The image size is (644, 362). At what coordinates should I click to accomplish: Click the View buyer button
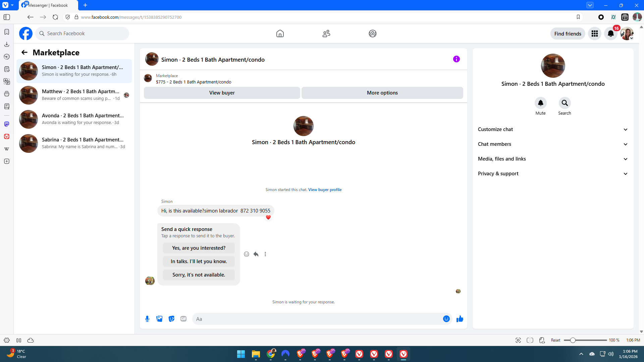pyautogui.click(x=222, y=93)
